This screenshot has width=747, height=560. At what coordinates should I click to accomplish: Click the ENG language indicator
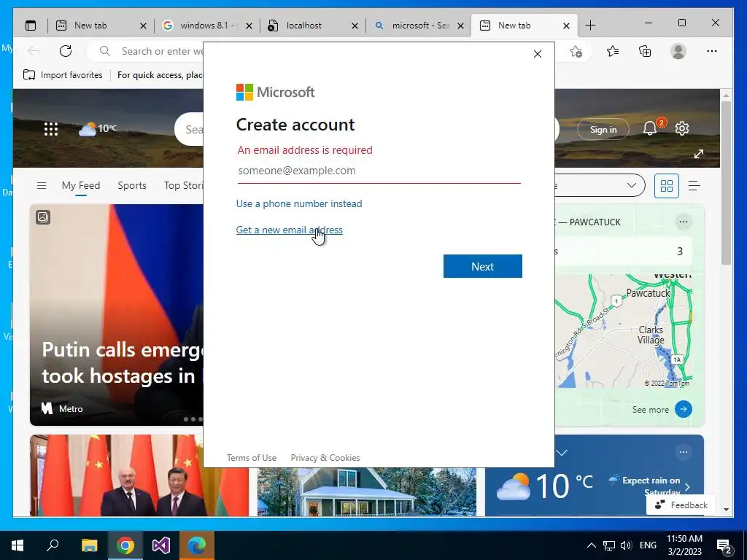648,545
